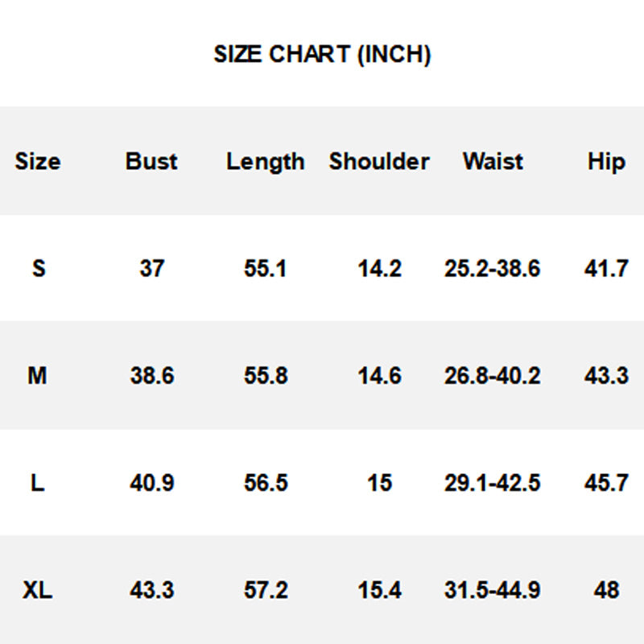Screen dimensions: 644x644
Task: Select waist range 31.5-44.9
Action: click(x=493, y=590)
